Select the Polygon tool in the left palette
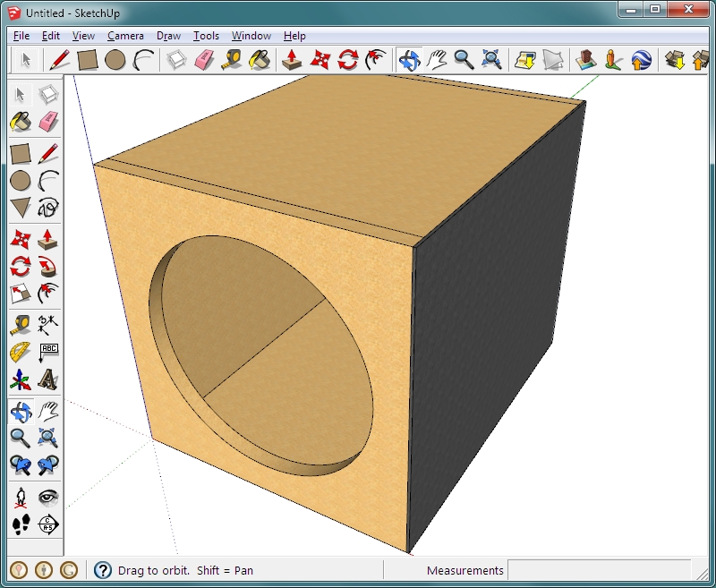The image size is (716, 588). click(x=20, y=208)
